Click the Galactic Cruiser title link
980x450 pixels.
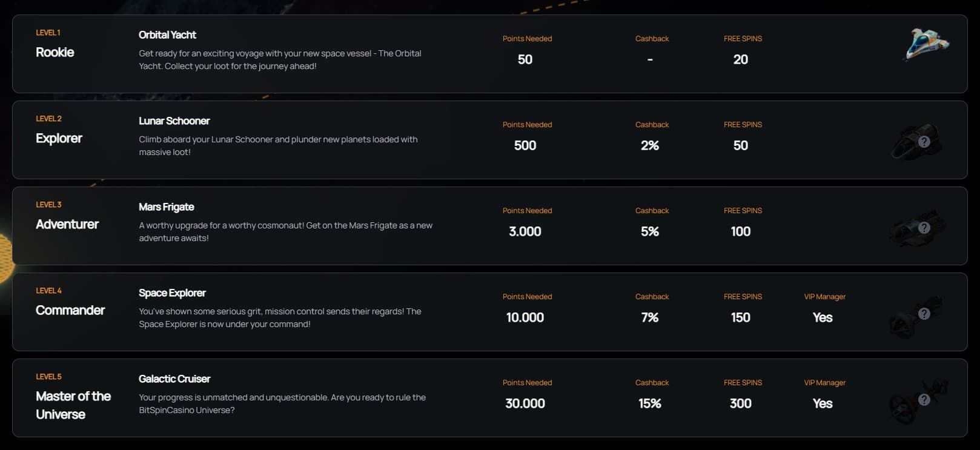pyautogui.click(x=174, y=379)
